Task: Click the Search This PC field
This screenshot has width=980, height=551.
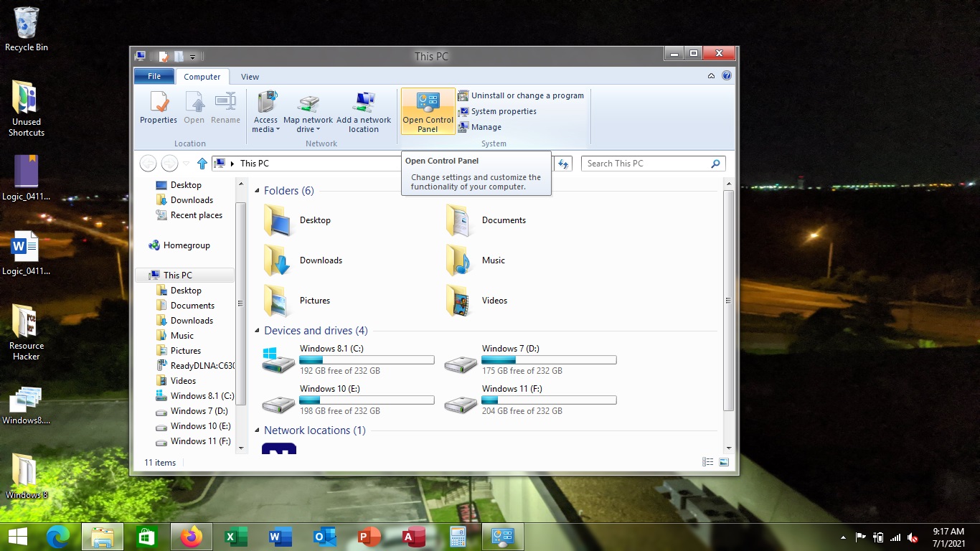Action: (646, 164)
